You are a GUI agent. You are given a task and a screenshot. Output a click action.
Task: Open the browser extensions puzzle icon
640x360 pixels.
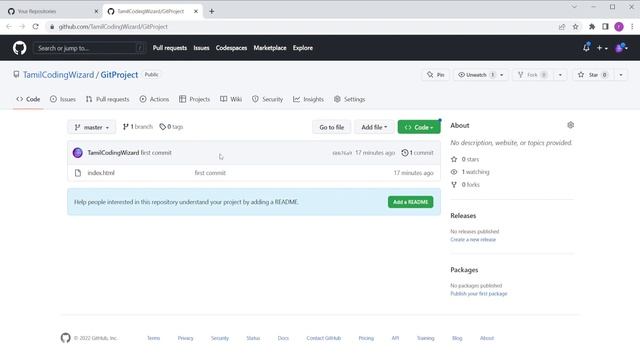pyautogui.click(x=591, y=27)
